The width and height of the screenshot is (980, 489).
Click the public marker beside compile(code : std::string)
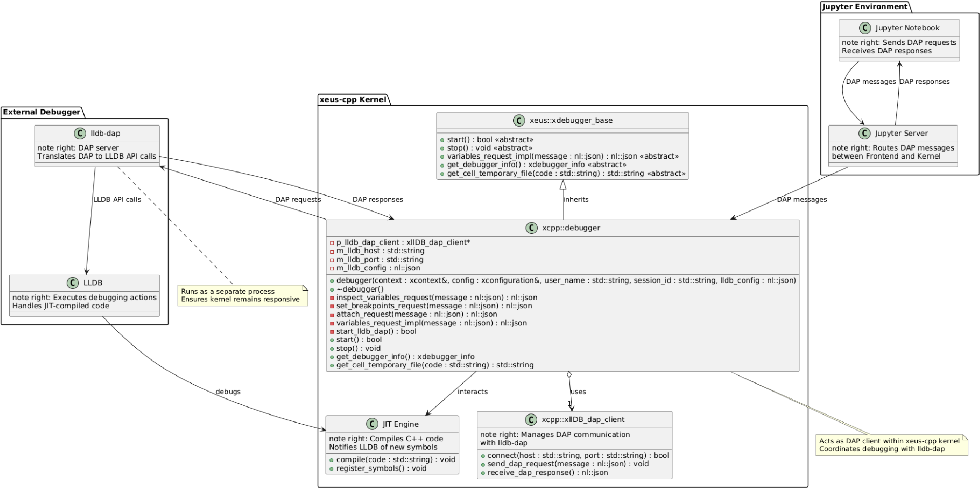pyautogui.click(x=332, y=460)
